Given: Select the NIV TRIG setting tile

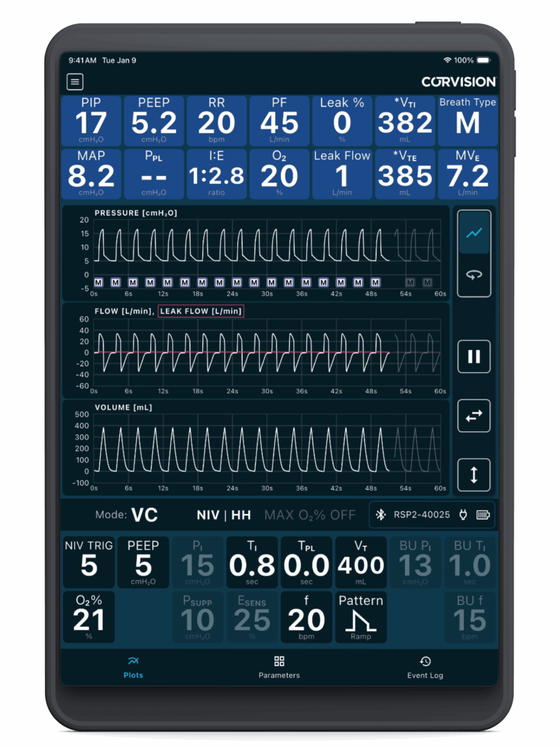Looking at the screenshot, I should coord(89,562).
